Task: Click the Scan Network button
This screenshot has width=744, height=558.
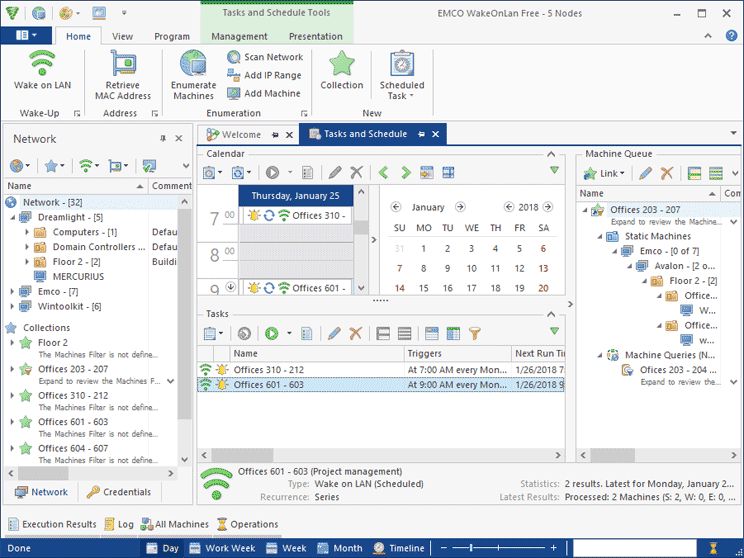Action: click(x=265, y=57)
